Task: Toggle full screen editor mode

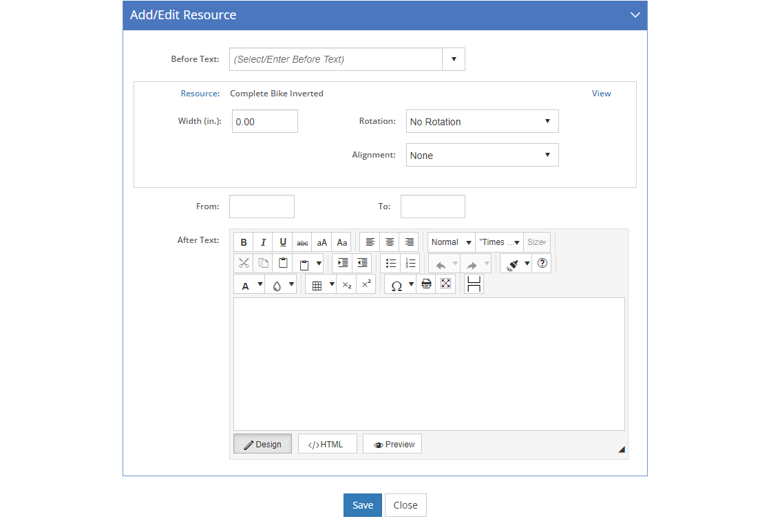Action: (x=445, y=284)
